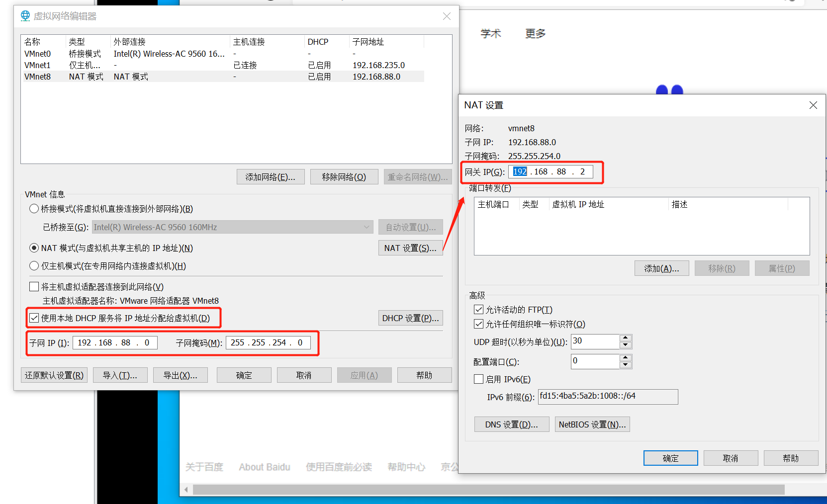Image resolution: width=827 pixels, height=504 pixels.
Task: Toggle 允许任何组织唯一标识符 checkbox
Action: coord(478,324)
